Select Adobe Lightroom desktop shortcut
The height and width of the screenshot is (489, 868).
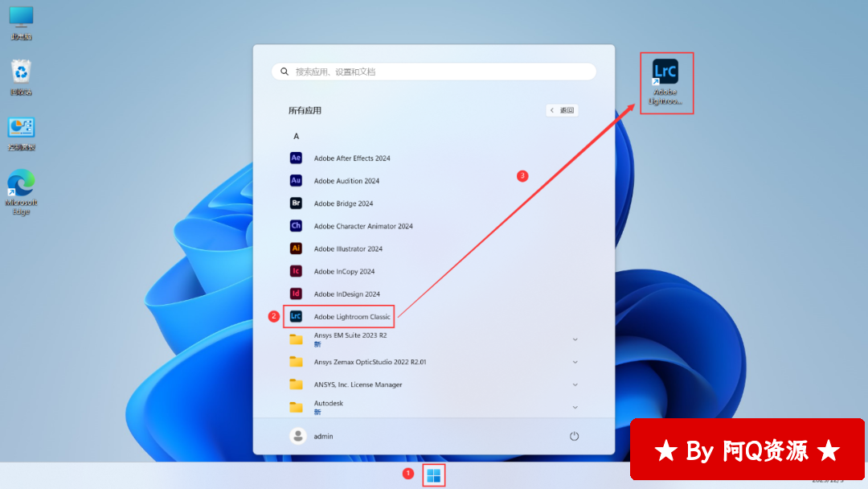(665, 82)
